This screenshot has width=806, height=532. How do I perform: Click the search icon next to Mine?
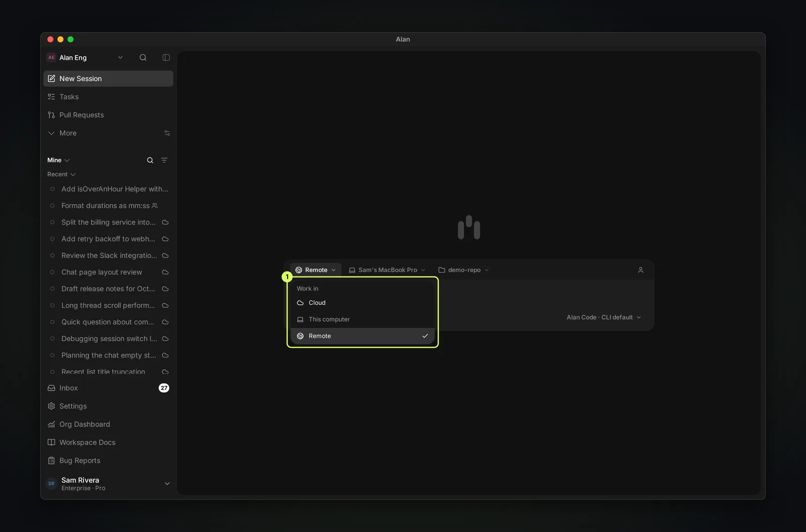(x=150, y=160)
